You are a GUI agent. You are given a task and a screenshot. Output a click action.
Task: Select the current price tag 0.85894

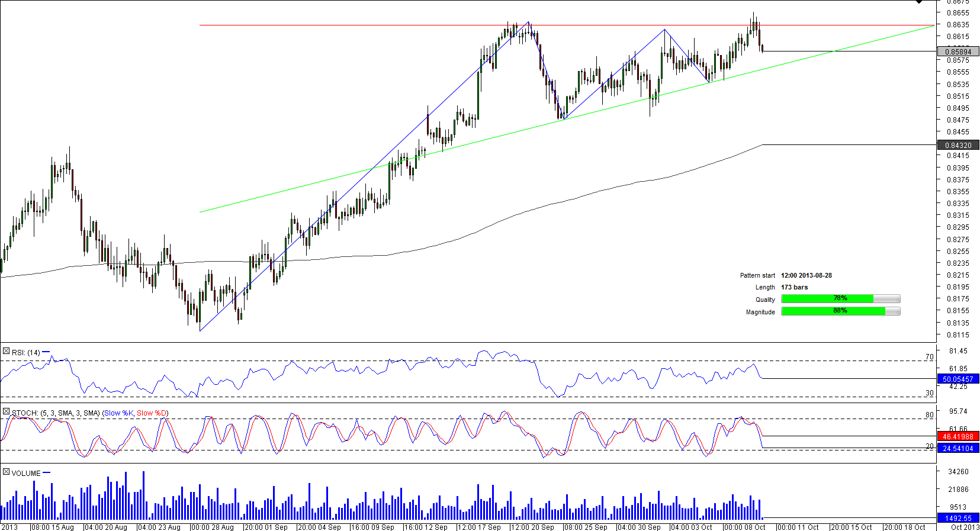coord(957,52)
